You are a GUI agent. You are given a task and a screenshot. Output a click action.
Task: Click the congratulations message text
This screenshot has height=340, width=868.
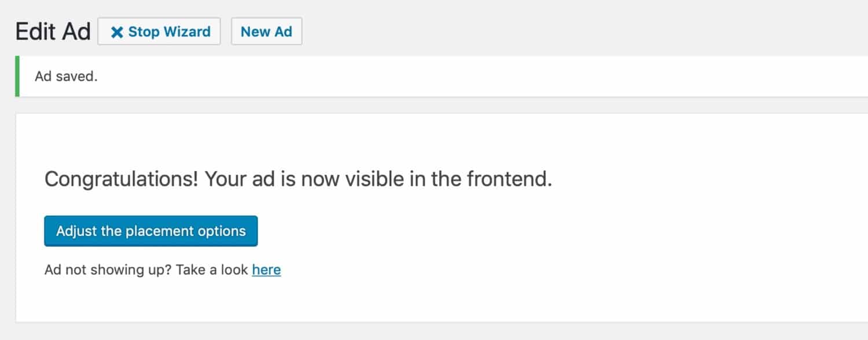click(x=298, y=179)
